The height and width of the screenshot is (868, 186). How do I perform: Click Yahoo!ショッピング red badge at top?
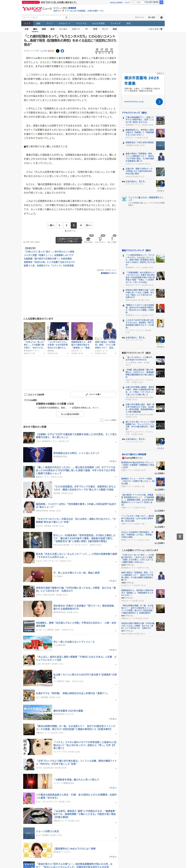(31, 2)
